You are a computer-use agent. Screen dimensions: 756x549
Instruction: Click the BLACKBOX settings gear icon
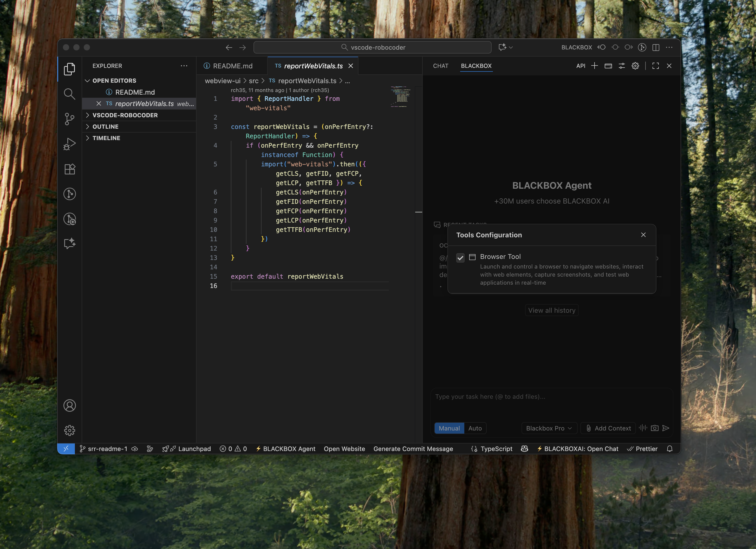[x=635, y=66]
